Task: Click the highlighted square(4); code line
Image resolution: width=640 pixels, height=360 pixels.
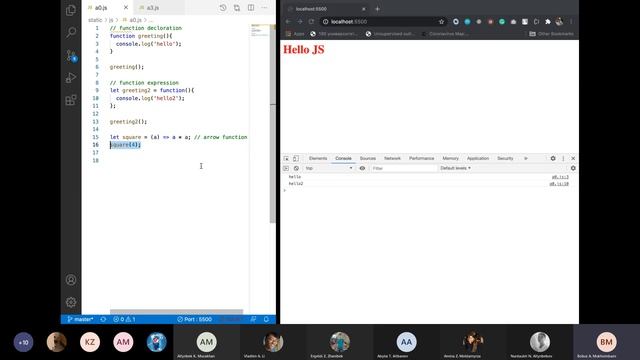Action: (x=125, y=145)
